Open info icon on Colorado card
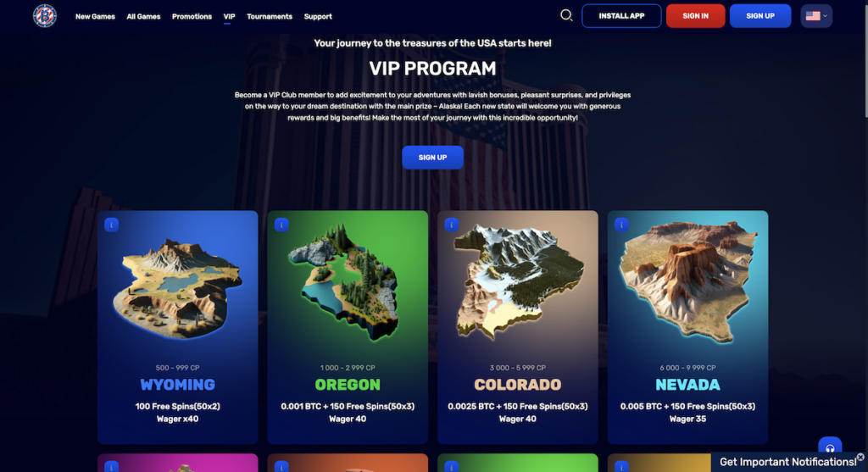 tap(451, 225)
